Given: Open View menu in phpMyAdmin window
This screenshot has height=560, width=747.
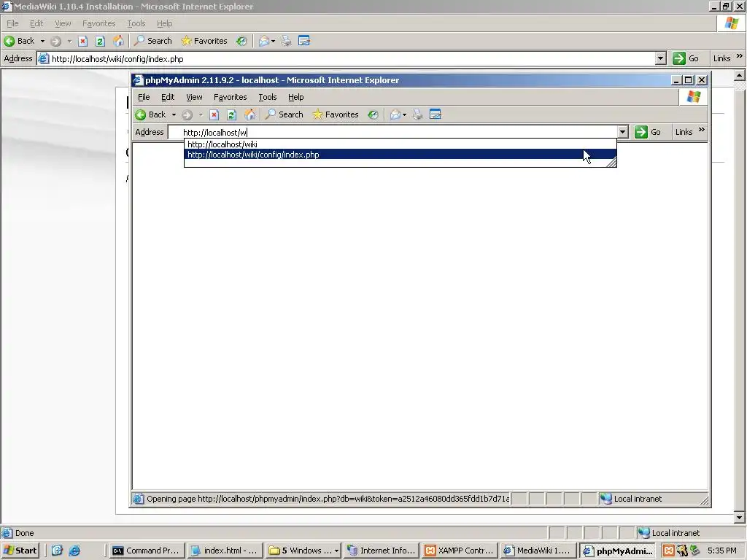Looking at the screenshot, I should 194,97.
